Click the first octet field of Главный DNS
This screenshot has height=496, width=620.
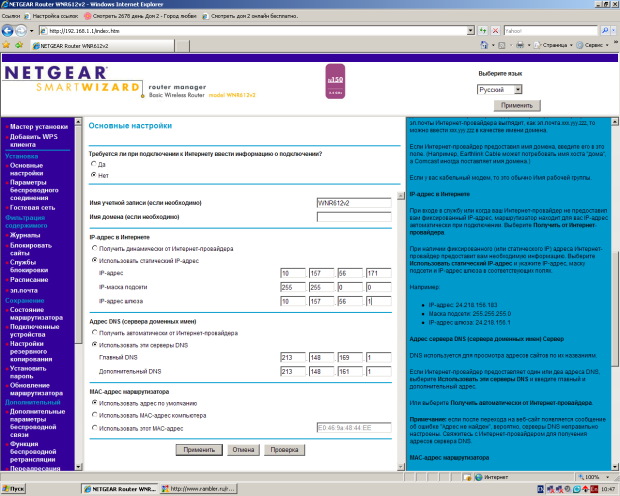pos(293,357)
